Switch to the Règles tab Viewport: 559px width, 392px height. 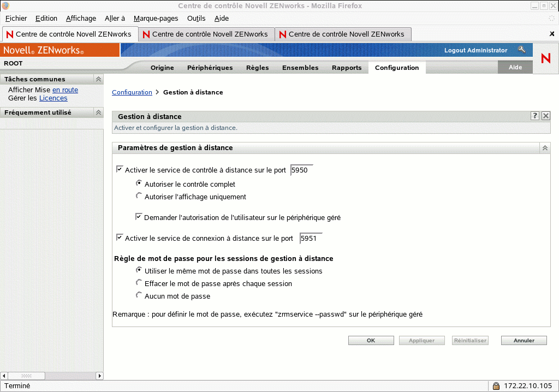coord(258,67)
